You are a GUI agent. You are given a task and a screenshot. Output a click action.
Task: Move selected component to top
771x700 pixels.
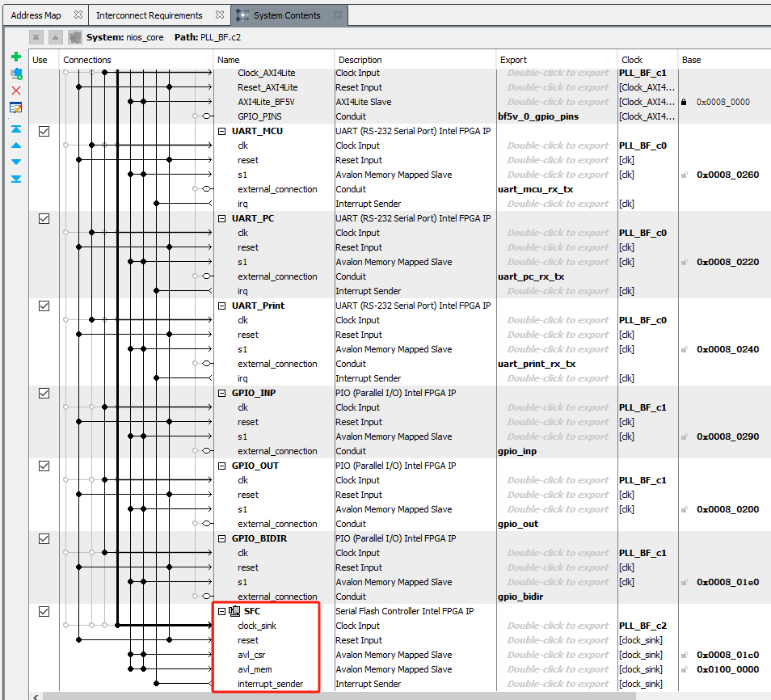pos(15,129)
